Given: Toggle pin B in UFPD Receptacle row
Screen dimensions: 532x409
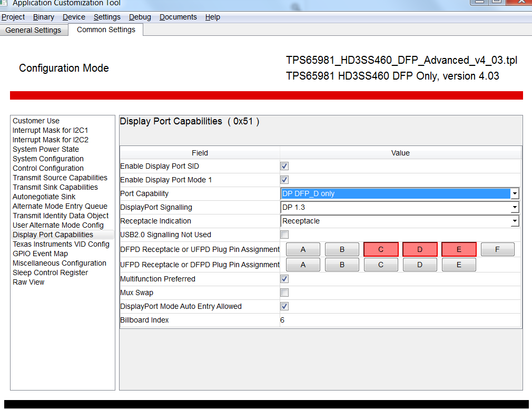Looking at the screenshot, I should (342, 265).
